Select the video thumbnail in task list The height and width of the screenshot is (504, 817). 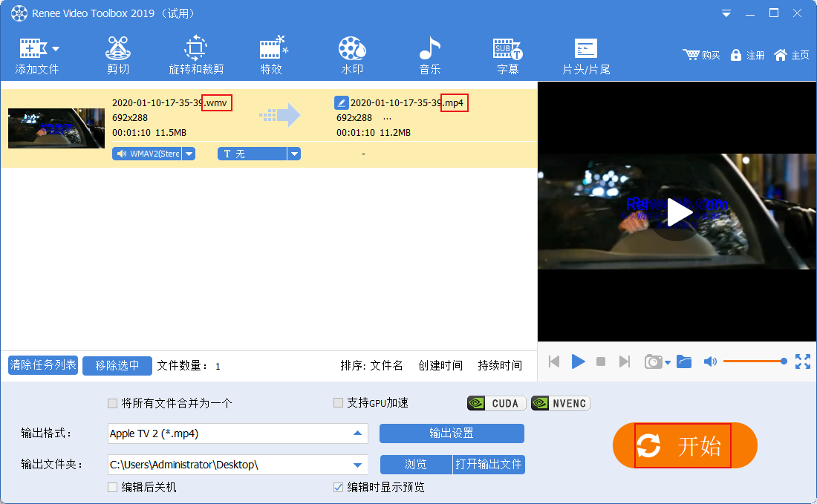[56, 128]
